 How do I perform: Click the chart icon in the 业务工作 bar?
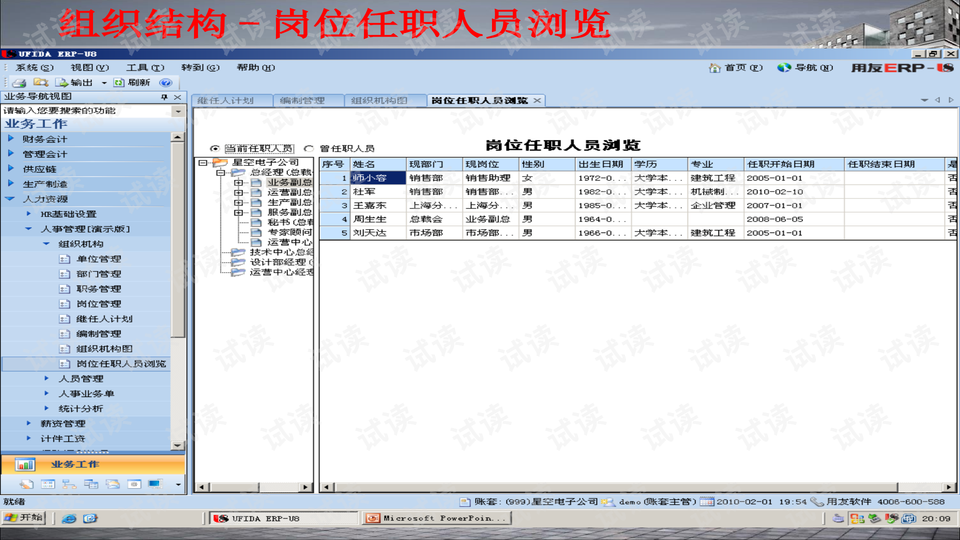[25, 465]
